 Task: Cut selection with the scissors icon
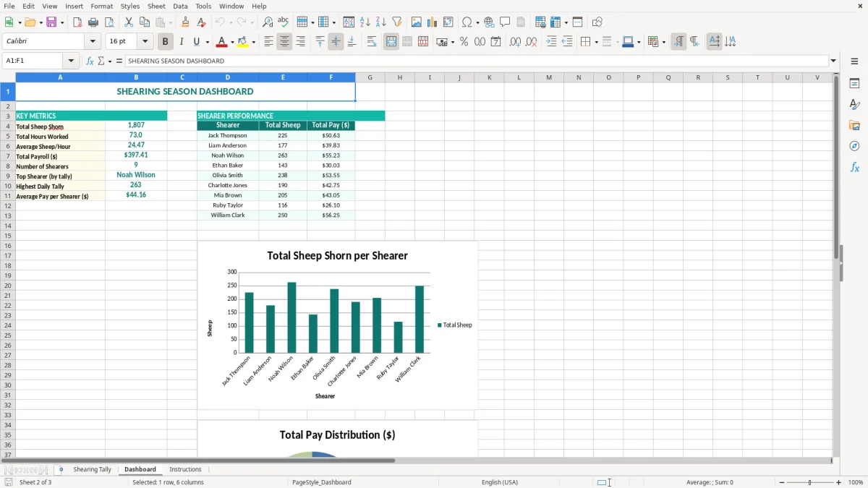click(x=128, y=22)
